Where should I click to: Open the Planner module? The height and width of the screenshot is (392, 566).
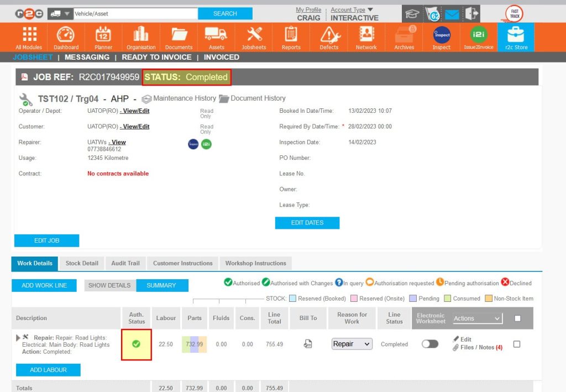click(x=103, y=37)
